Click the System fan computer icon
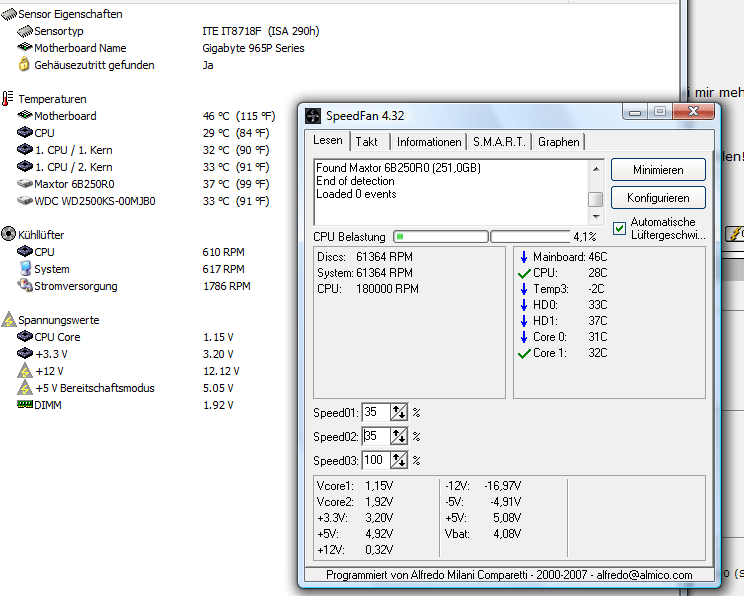This screenshot has height=596, width=744. tap(25, 268)
